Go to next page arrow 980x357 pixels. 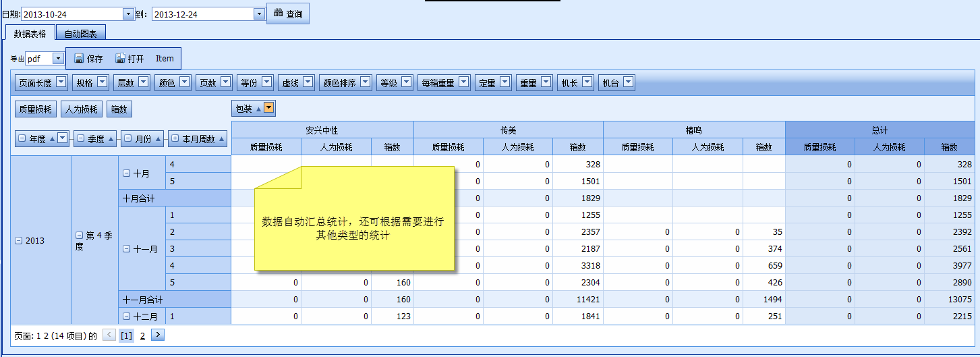pos(158,335)
